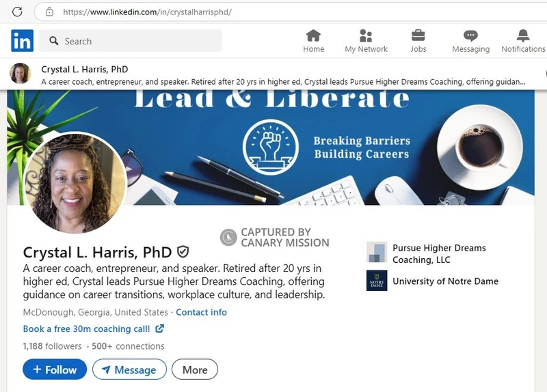Click the main profile name heading
This screenshot has height=392, width=547.
[x=97, y=252]
